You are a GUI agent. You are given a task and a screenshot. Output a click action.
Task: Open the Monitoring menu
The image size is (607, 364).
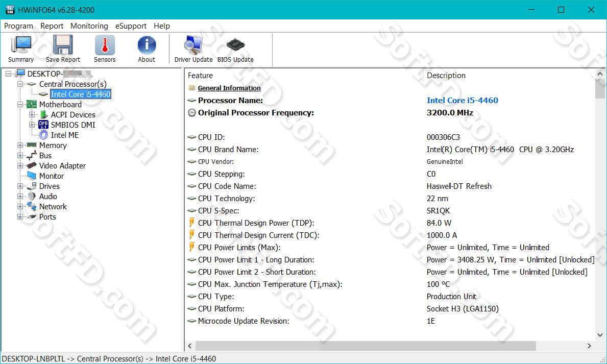89,26
